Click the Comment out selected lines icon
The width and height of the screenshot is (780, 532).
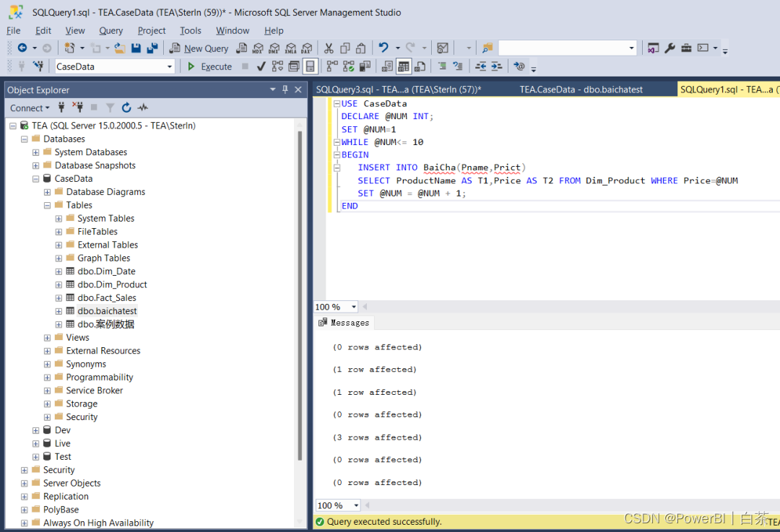(x=442, y=66)
